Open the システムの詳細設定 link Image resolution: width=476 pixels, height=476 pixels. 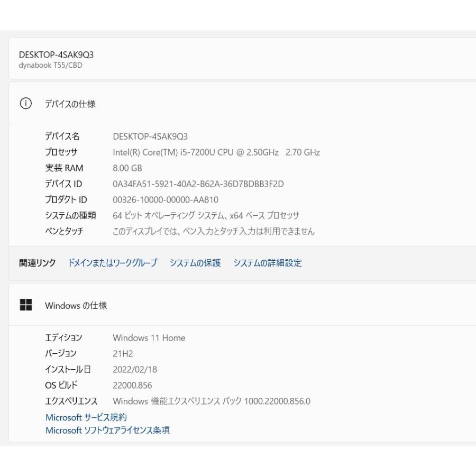pos(267,263)
